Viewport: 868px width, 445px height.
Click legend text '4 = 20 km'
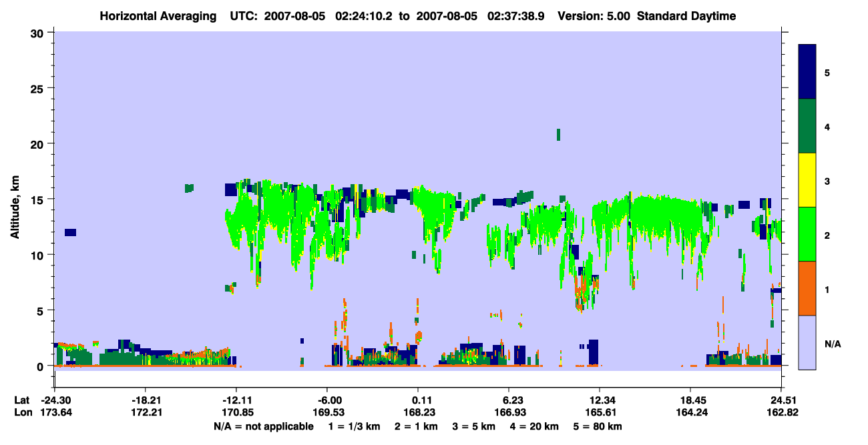(x=535, y=426)
